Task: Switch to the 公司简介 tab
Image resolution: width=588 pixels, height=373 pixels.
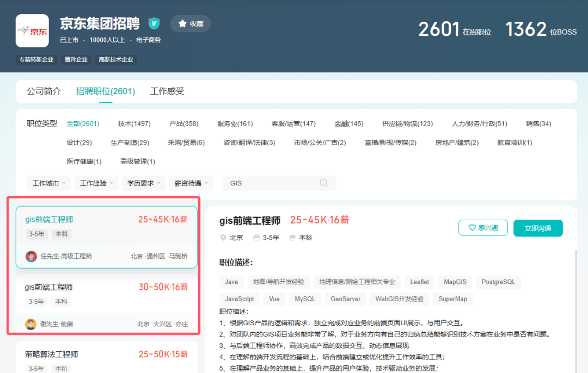Action: click(44, 91)
